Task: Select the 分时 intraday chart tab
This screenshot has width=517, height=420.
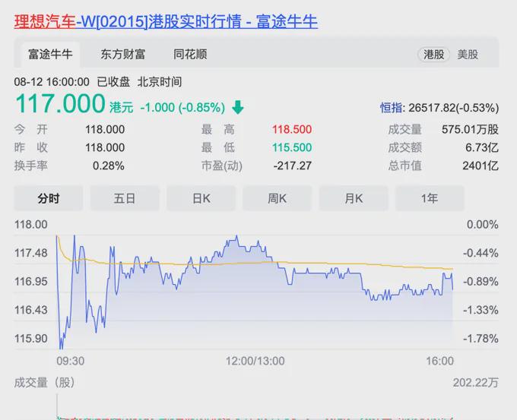Action: 49,198
